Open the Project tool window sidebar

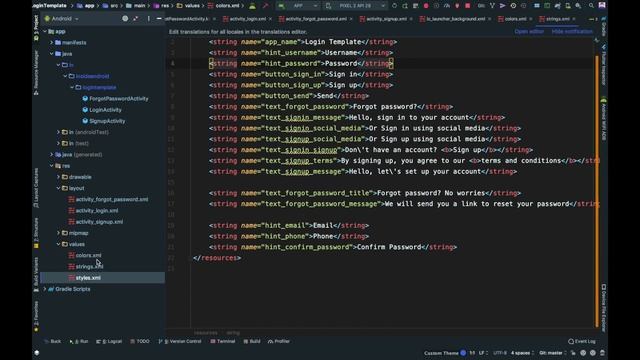click(x=36, y=28)
